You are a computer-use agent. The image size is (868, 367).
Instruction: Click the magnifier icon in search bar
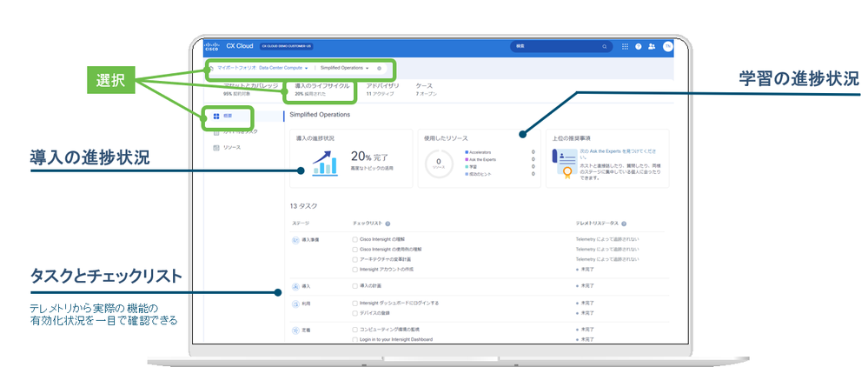605,47
